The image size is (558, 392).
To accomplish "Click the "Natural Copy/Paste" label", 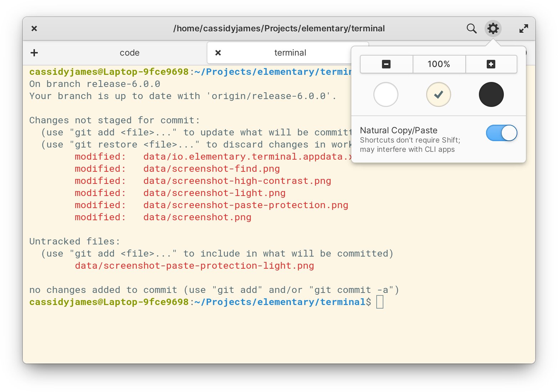I will [398, 130].
